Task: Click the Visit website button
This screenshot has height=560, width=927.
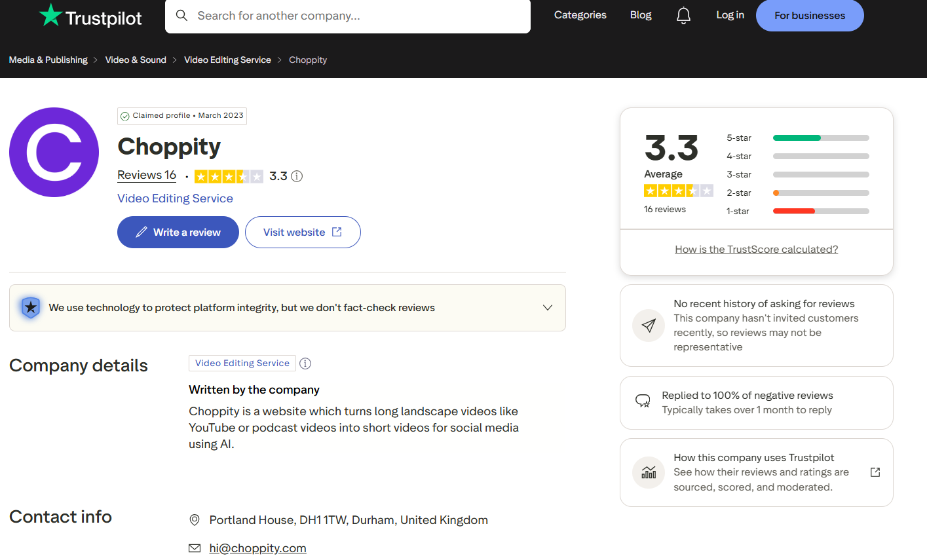Action: coord(303,233)
